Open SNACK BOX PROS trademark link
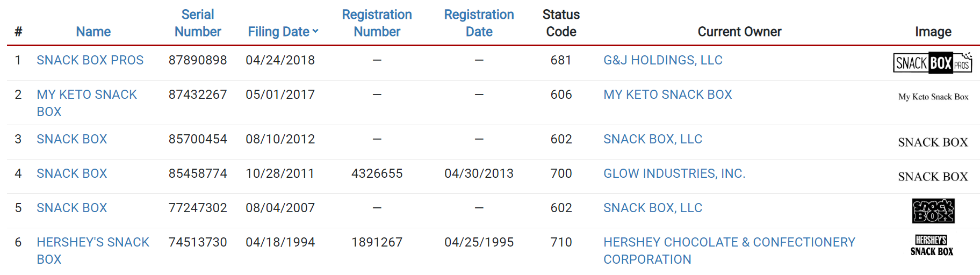Screen dimensions: 980x275 coord(90,60)
